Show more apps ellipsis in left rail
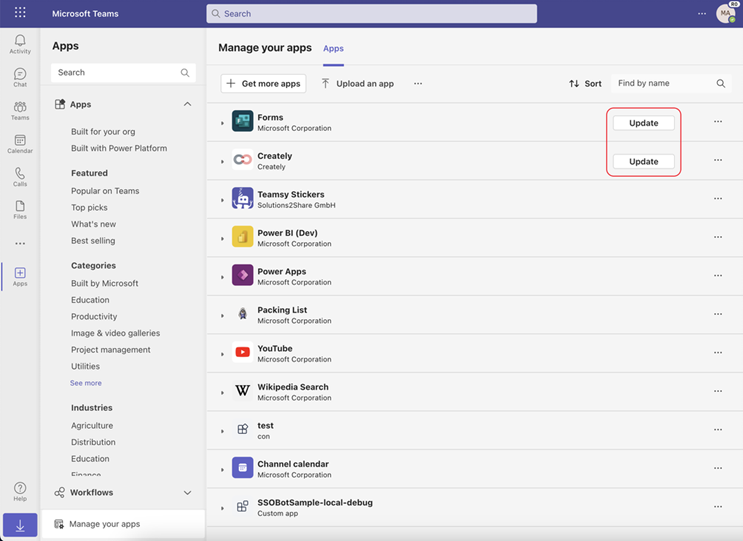Viewport: 743px width, 541px height. tap(20, 243)
